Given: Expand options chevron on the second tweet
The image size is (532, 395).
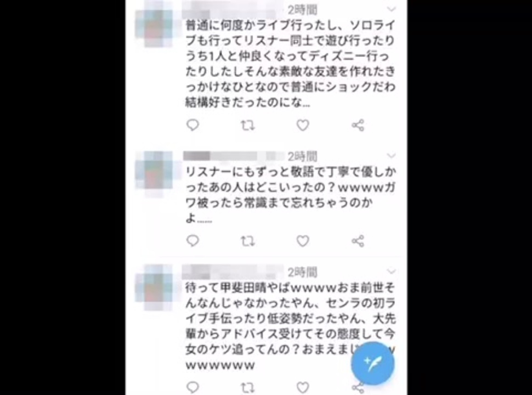Looking at the screenshot, I should [x=392, y=156].
